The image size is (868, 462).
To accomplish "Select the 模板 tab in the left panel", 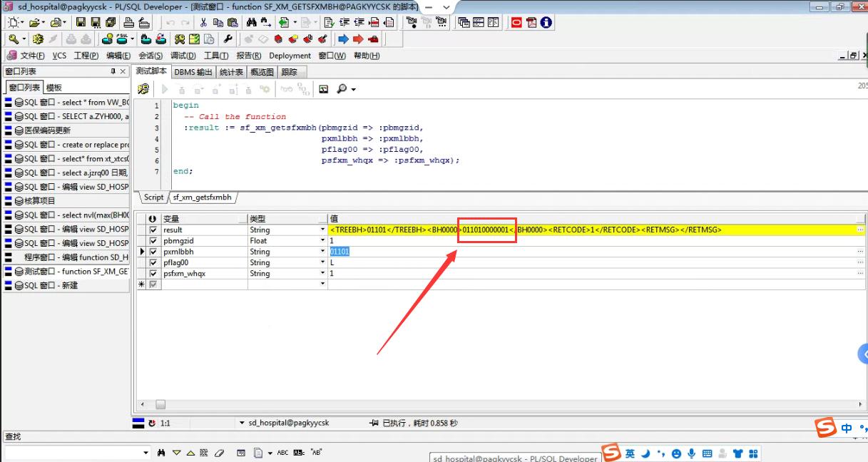I will pyautogui.click(x=54, y=88).
